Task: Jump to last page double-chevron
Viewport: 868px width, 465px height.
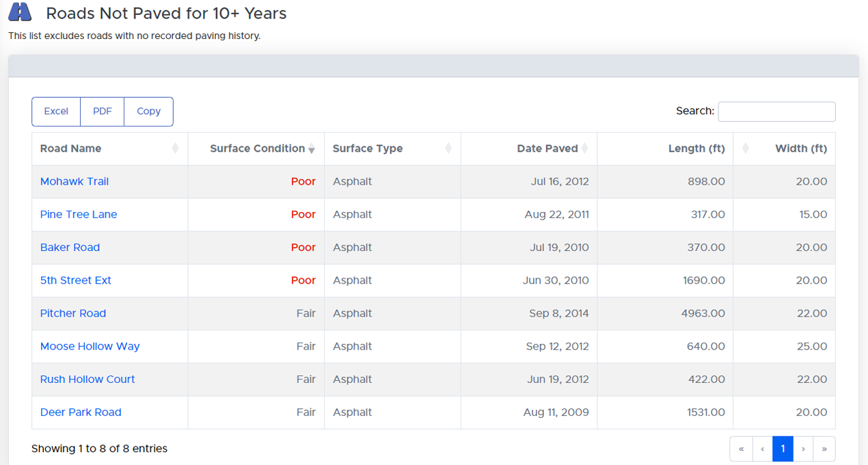Action: coord(824,449)
